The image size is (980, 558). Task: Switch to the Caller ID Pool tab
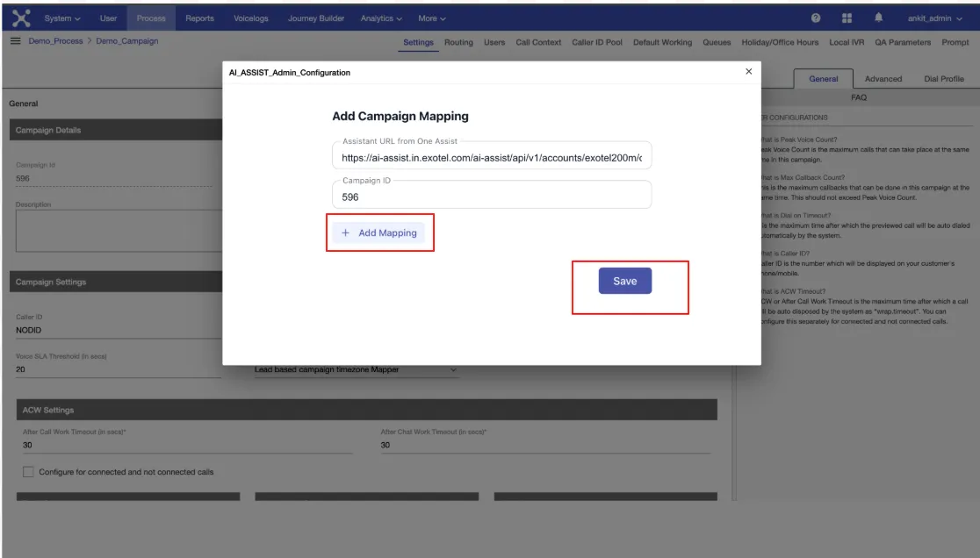pos(597,42)
